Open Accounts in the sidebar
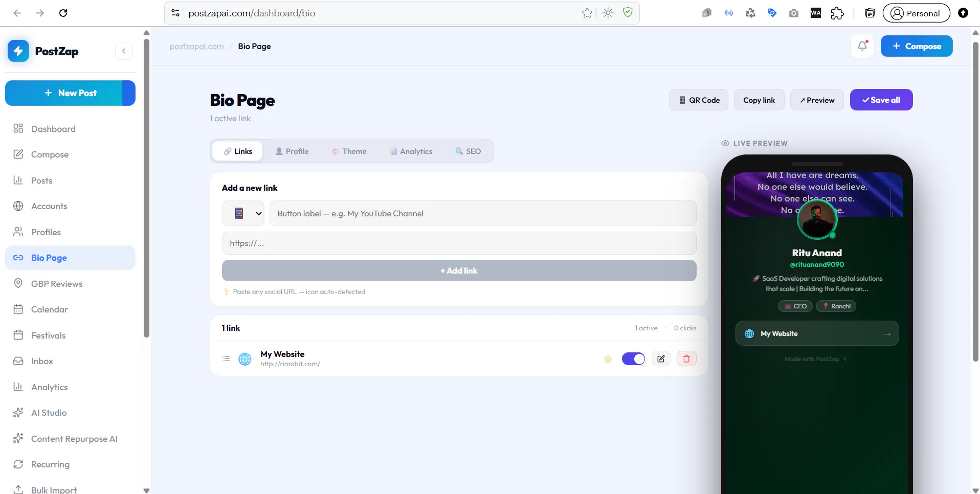The width and height of the screenshot is (980, 494). pyautogui.click(x=70, y=206)
